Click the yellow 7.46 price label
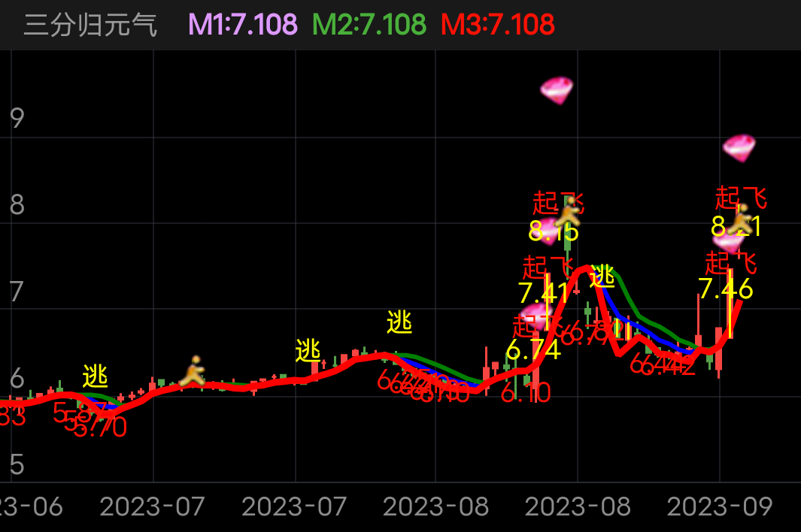 click(725, 289)
